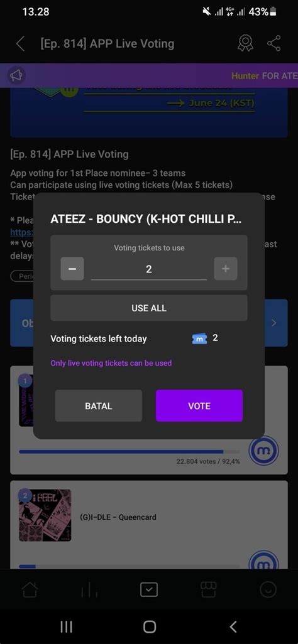Cancel the dialog with the BATAL button

pyautogui.click(x=99, y=405)
